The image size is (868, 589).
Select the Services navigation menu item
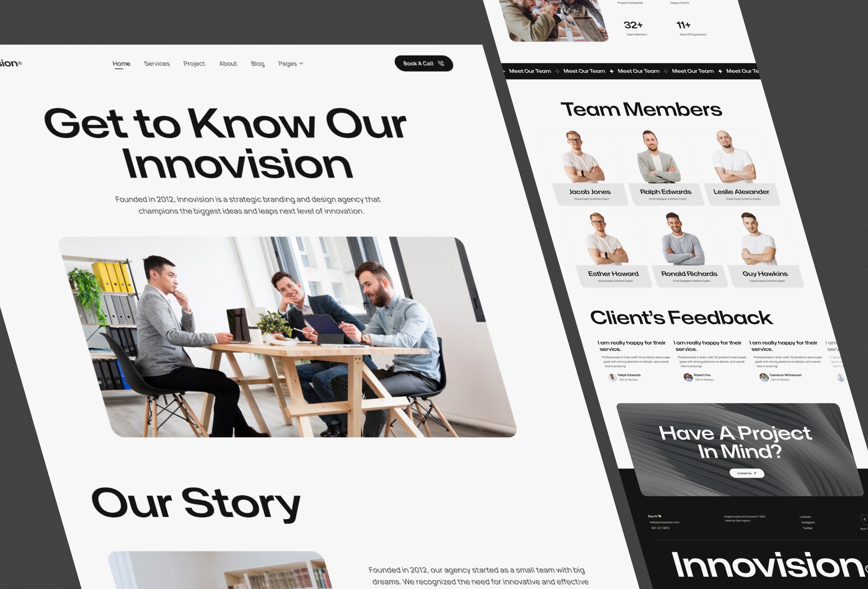(x=156, y=64)
